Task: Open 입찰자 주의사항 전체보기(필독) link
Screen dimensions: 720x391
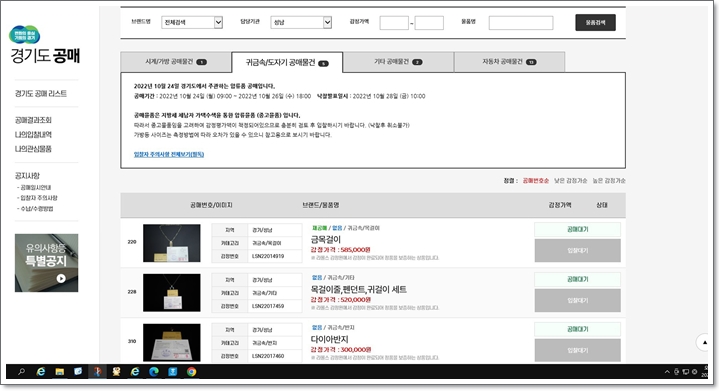Action: (x=169, y=155)
